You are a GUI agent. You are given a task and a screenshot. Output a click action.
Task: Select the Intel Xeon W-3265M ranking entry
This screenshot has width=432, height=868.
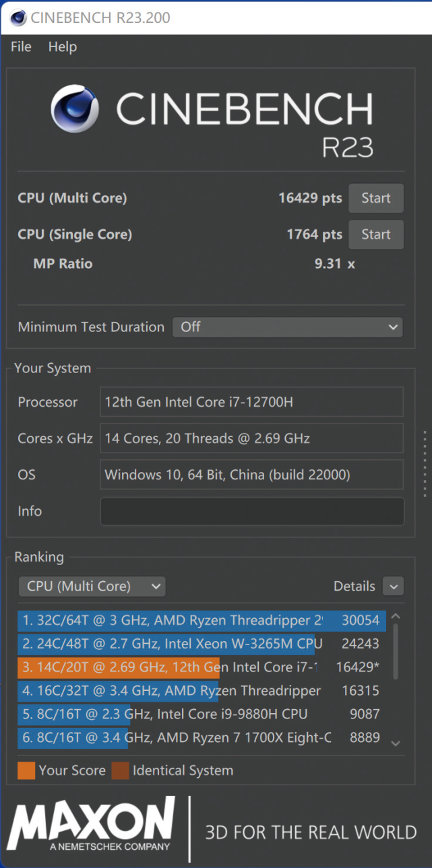[x=202, y=644]
